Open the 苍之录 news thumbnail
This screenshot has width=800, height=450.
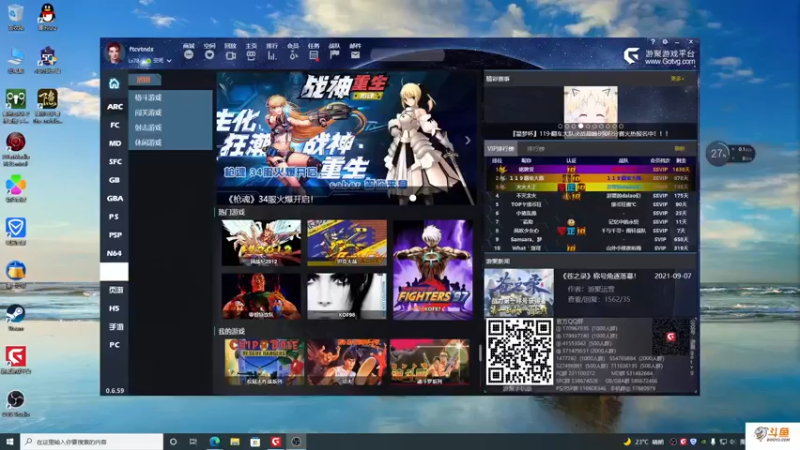(x=519, y=292)
